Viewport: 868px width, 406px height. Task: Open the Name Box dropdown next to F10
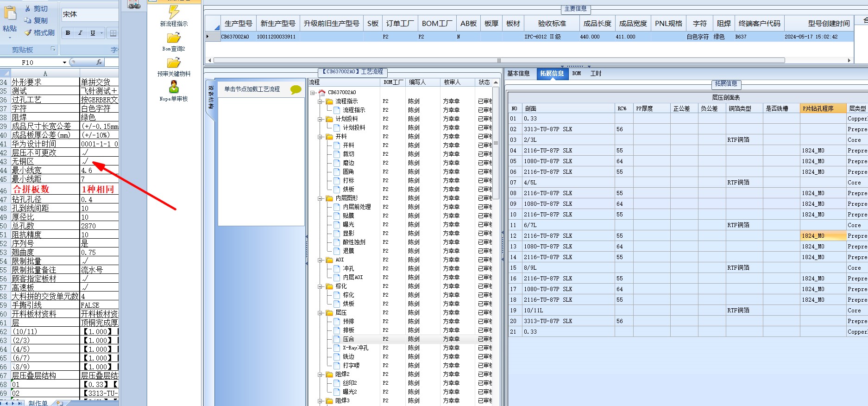[64, 62]
